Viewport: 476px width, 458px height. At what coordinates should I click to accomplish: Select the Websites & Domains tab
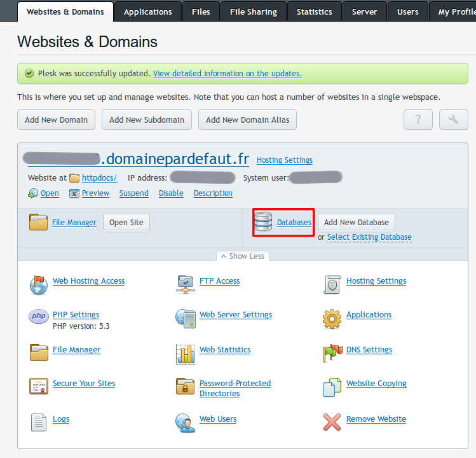pyautogui.click(x=65, y=11)
